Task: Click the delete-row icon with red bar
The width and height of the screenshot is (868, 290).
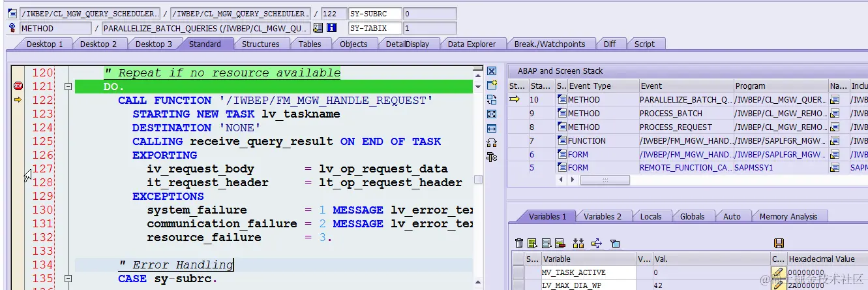Action: (x=560, y=244)
